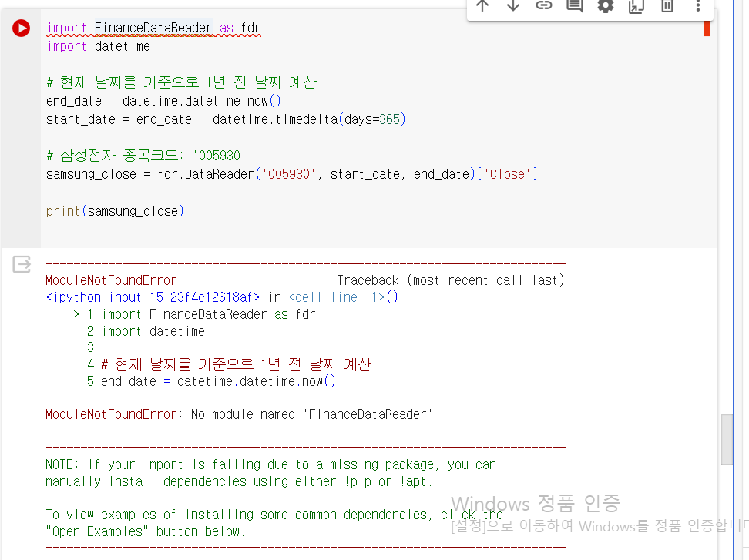Open more cell actions menu
This screenshot has width=749, height=560.
698,5
